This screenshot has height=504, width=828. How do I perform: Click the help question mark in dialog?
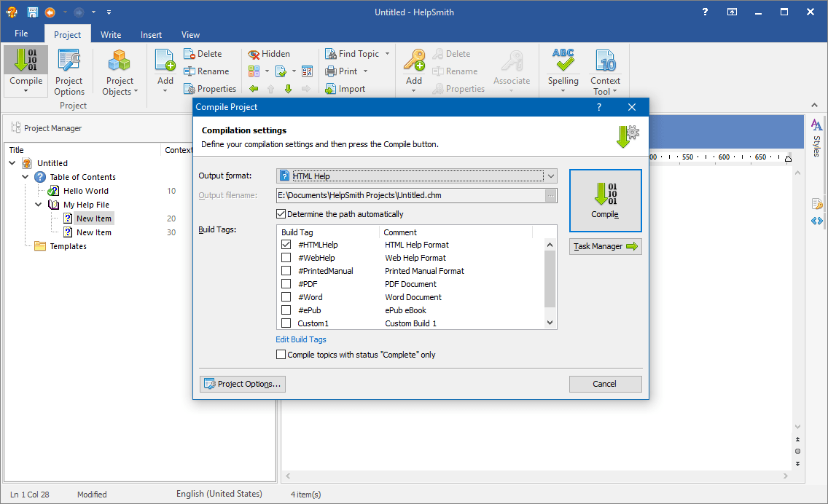599,107
